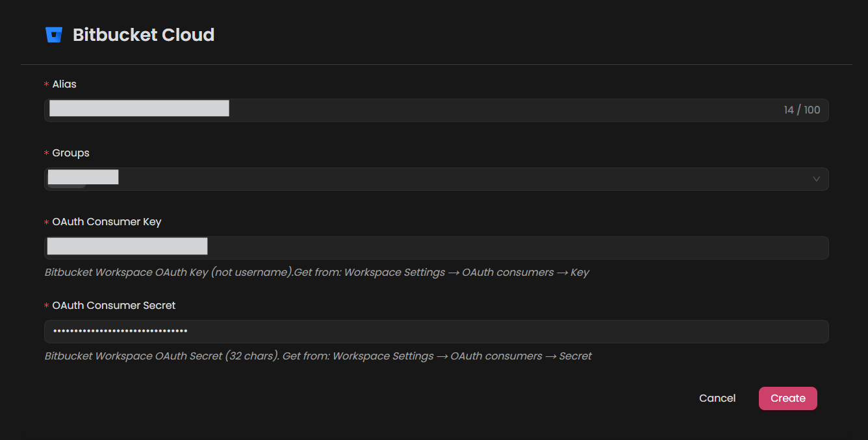This screenshot has width=868, height=440.
Task: Click the Create button
Action: pos(787,398)
